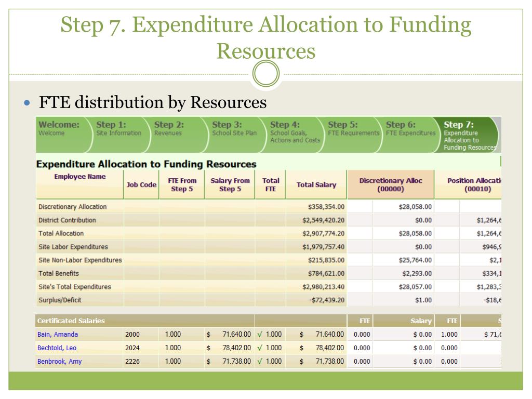Image resolution: width=532 pixels, height=399 pixels.
Task: Click position allocation FTE 1.000 for Bain
Action: point(449,334)
